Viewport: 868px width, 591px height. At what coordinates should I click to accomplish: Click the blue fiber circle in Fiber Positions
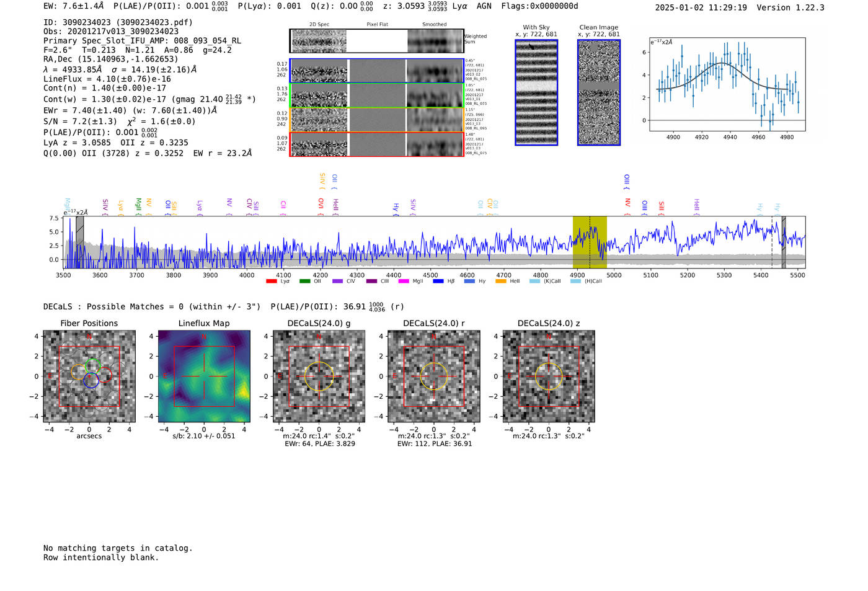91,381
